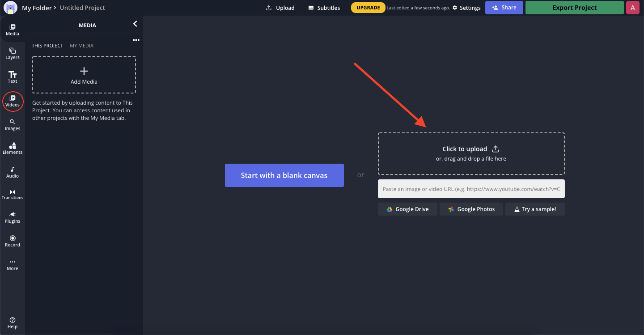
Task: Open the Transitions panel
Action: pos(13,194)
